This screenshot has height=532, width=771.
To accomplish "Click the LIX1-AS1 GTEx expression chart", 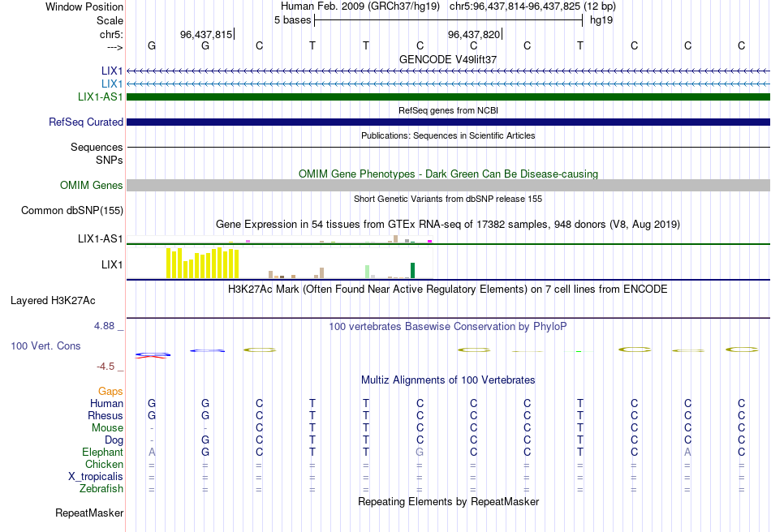I will point(279,239).
